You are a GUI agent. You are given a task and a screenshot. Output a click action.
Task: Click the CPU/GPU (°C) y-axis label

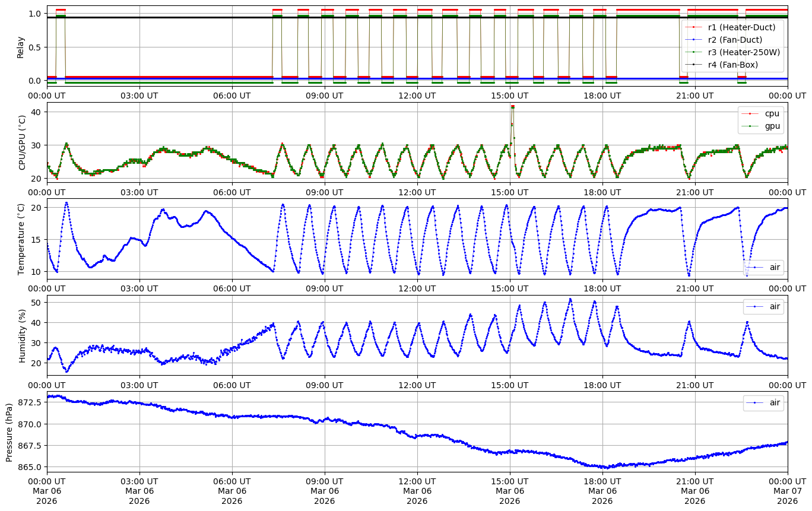[x=23, y=142]
